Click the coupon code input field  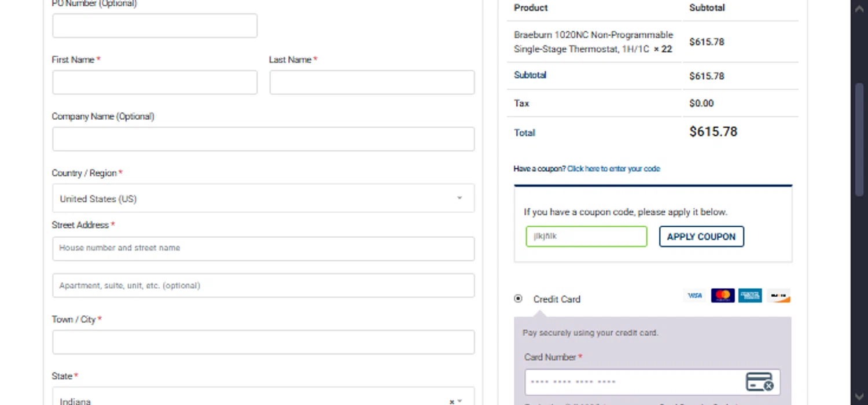pos(586,237)
